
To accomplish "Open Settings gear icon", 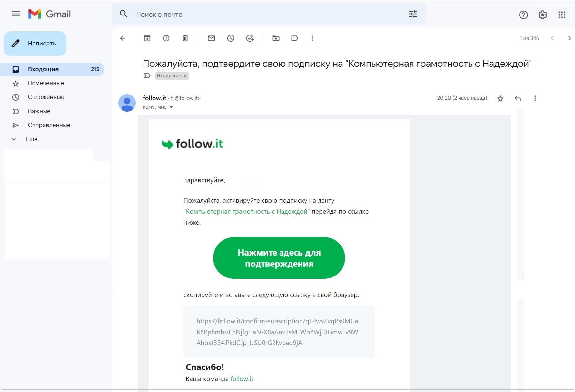I will tap(542, 15).
